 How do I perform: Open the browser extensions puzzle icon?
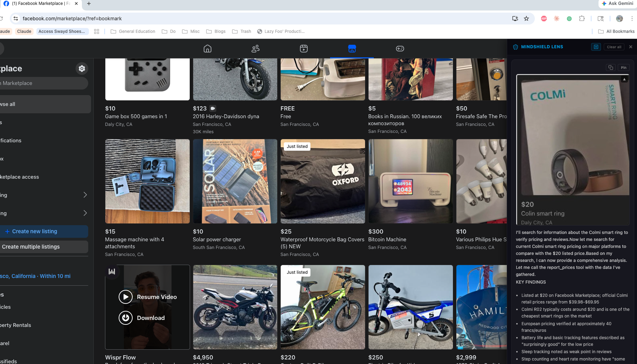click(582, 18)
